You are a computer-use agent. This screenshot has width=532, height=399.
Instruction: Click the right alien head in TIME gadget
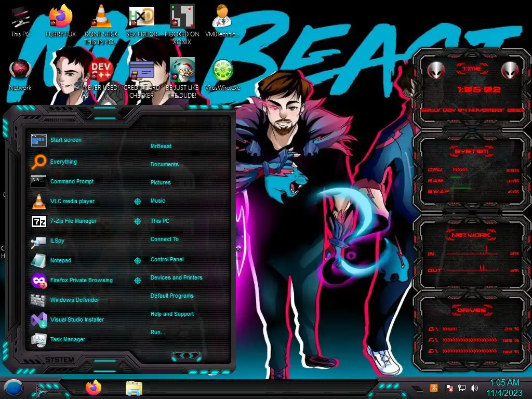[x=509, y=71]
